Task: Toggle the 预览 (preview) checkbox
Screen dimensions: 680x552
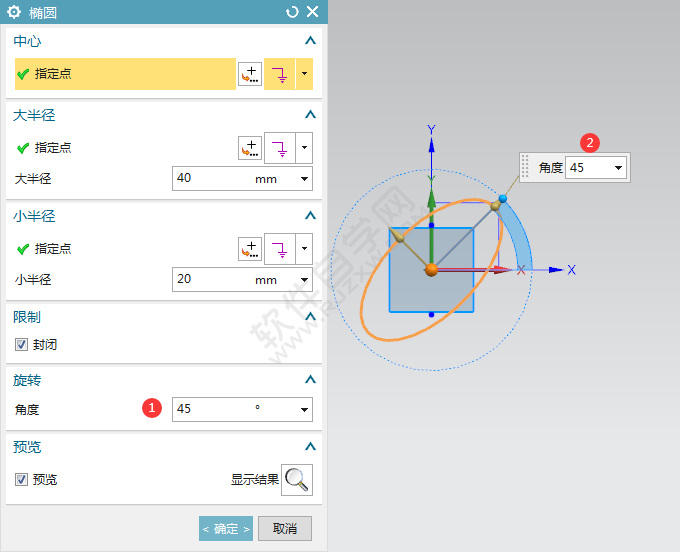Action: coord(22,480)
